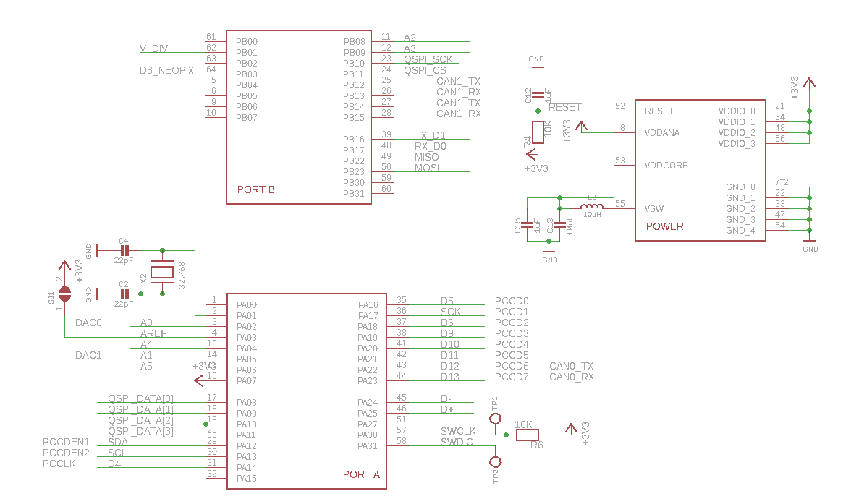The width and height of the screenshot is (851, 504).
Task: Select the SJ1 solder jumper symbol
Action: pos(65,294)
